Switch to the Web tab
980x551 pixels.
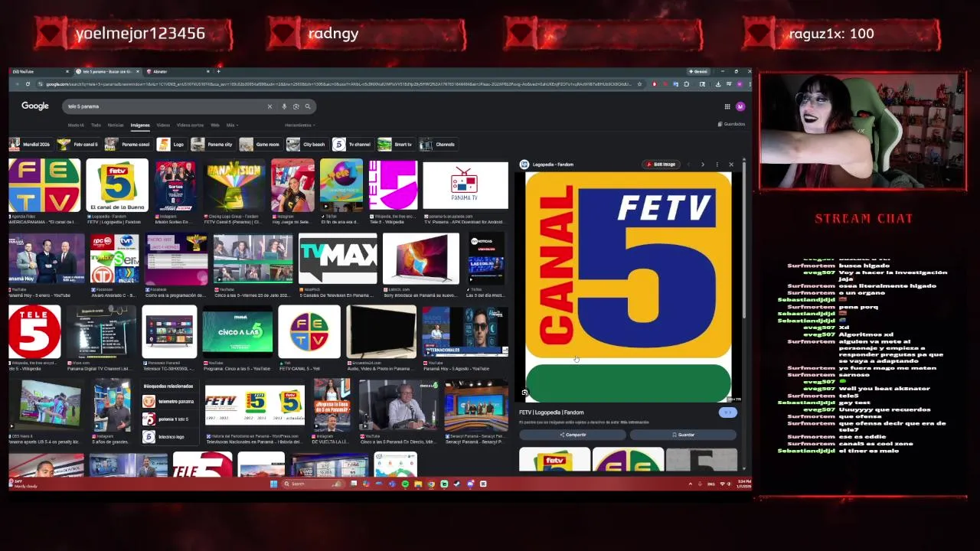(215, 125)
